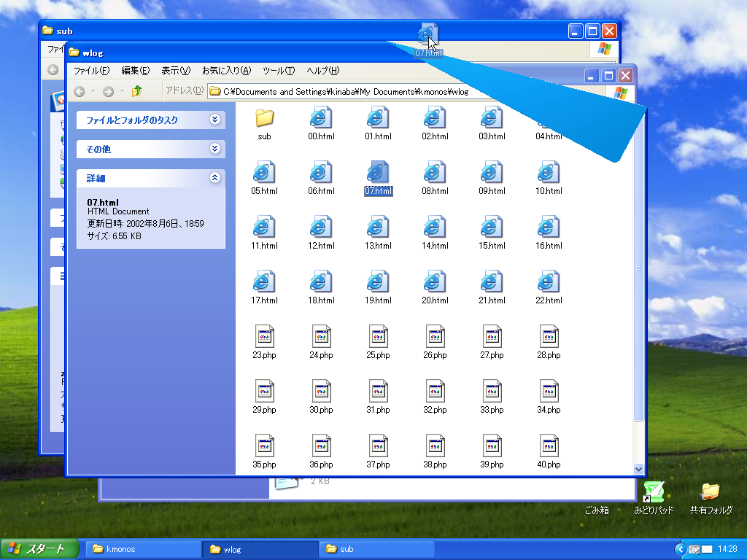Screen dimensions: 747x560
Task: Expand the ファイルとフォルダのタスク panel
Action: [x=215, y=120]
